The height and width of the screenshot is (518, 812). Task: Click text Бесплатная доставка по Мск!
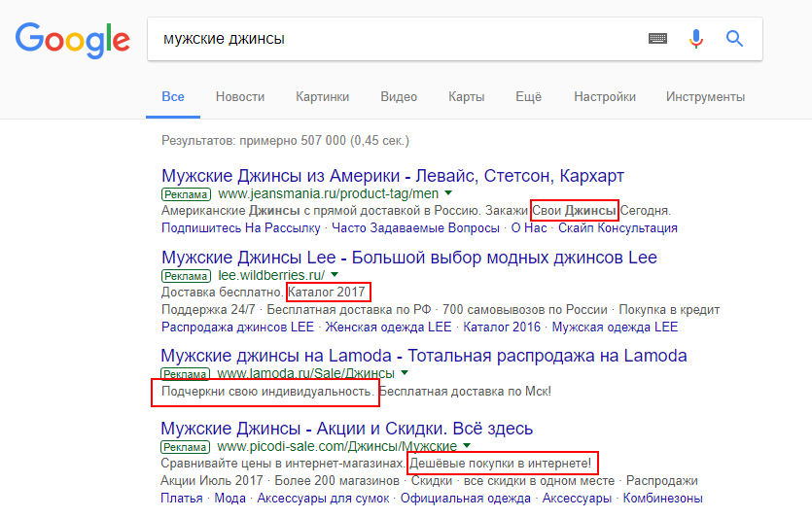[x=465, y=392]
